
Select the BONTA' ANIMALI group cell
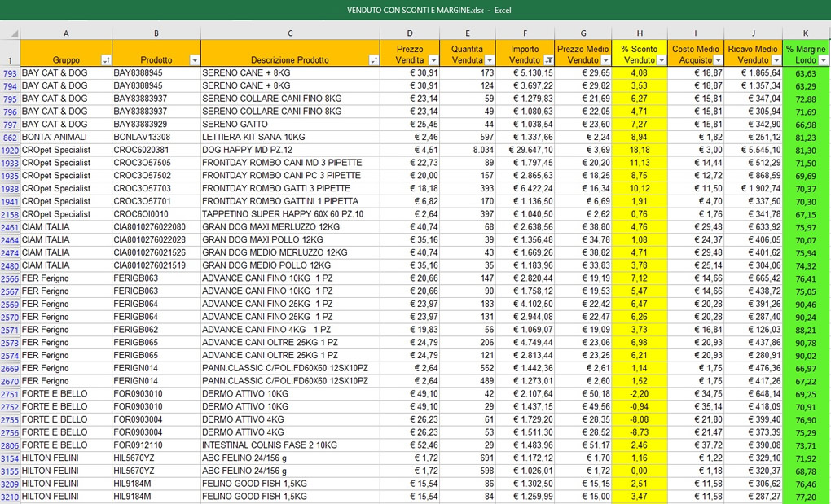click(x=66, y=137)
